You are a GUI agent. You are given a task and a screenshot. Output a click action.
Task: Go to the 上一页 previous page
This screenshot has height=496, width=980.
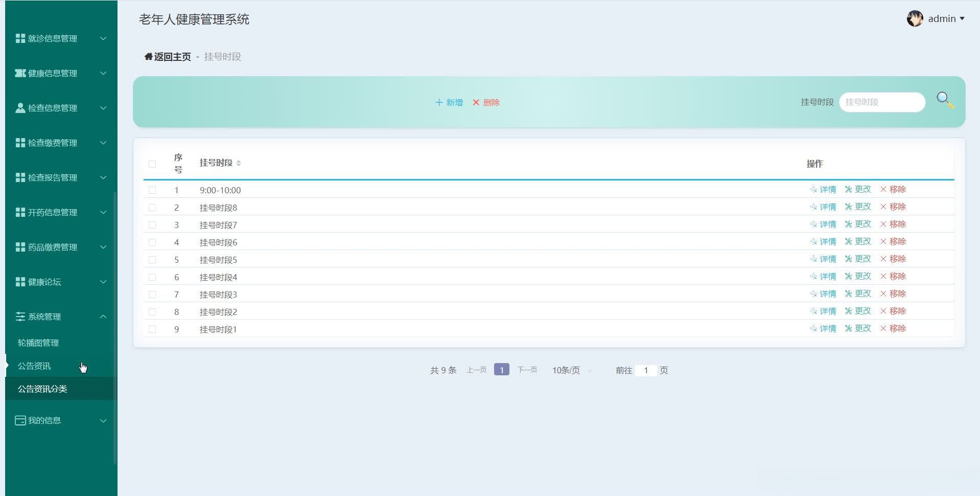tap(477, 370)
